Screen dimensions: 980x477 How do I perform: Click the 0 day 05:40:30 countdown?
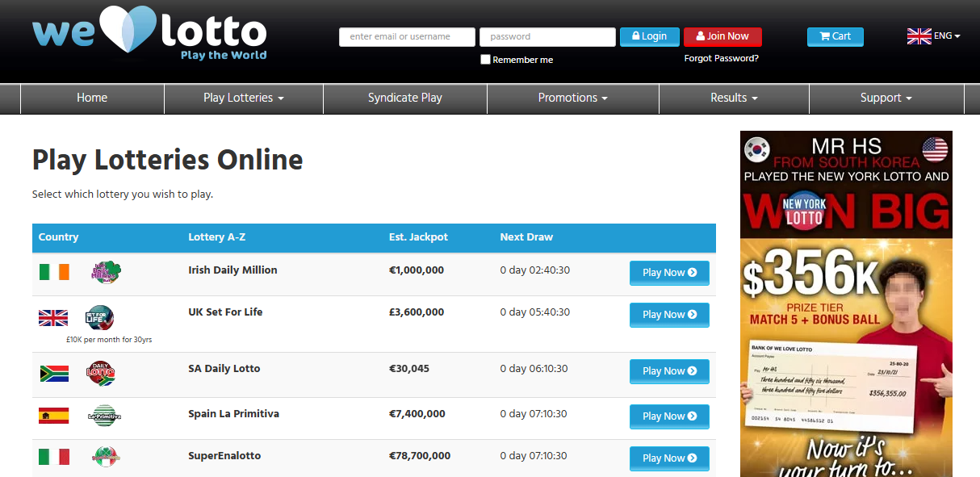pyautogui.click(x=535, y=312)
